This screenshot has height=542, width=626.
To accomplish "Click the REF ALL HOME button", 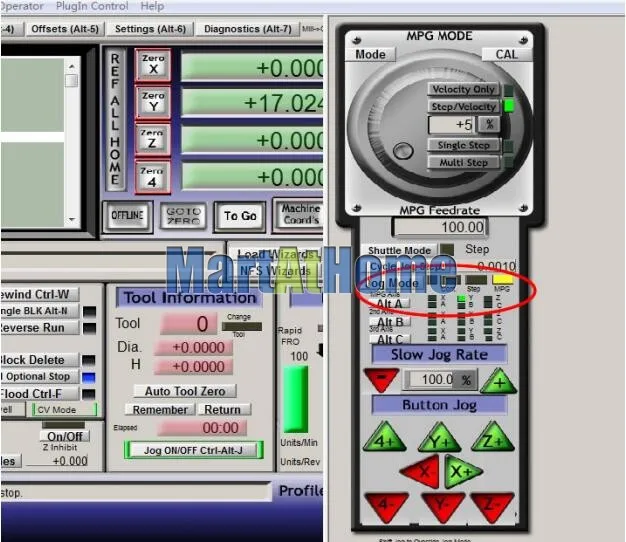I will click(x=115, y=119).
